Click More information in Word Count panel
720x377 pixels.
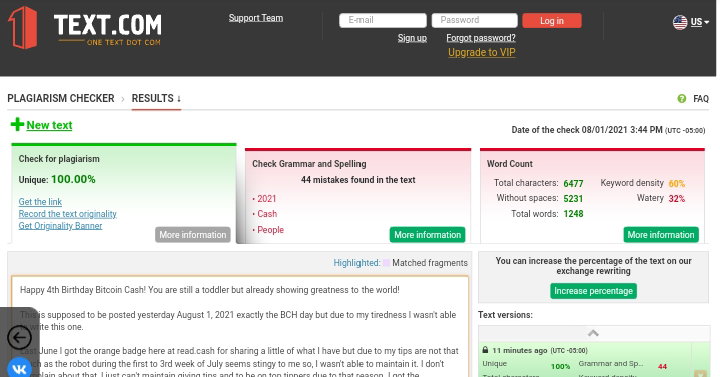tap(661, 235)
